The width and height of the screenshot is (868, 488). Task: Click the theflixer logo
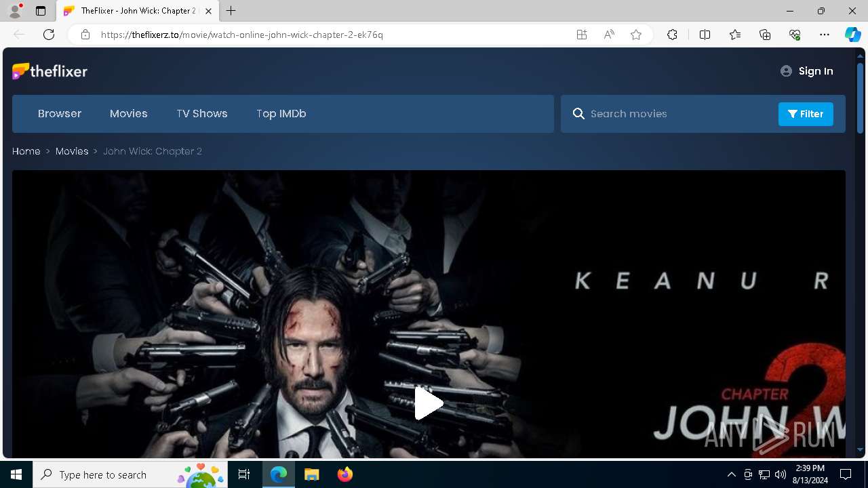click(x=50, y=71)
